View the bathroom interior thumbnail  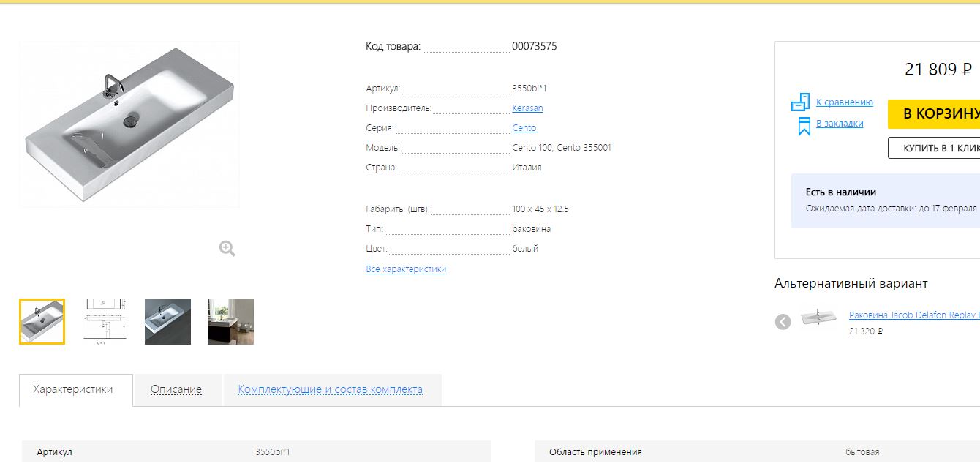tap(230, 321)
